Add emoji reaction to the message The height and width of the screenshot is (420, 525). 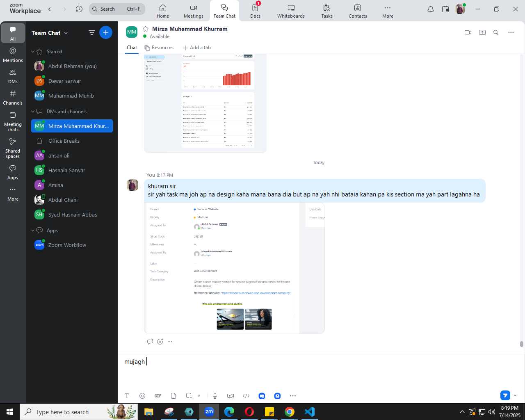pyautogui.click(x=160, y=342)
